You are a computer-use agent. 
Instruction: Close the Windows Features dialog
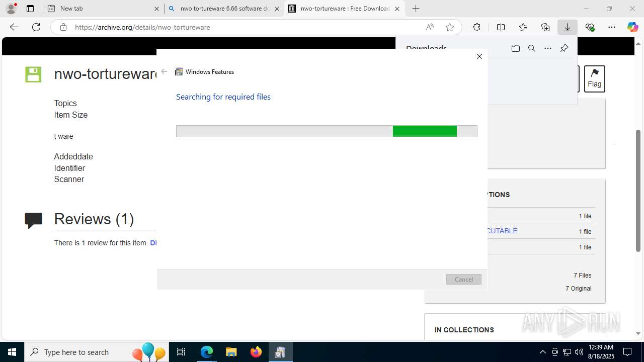pos(479,56)
